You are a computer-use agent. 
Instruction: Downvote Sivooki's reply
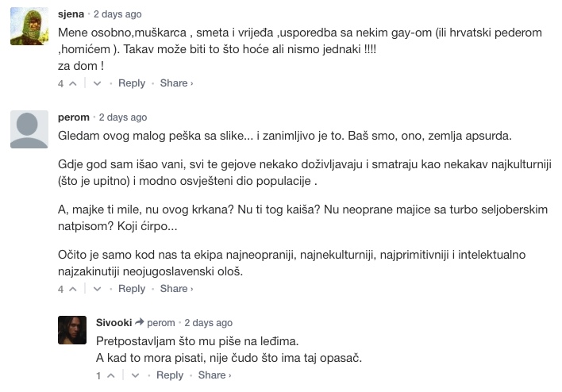pos(135,376)
